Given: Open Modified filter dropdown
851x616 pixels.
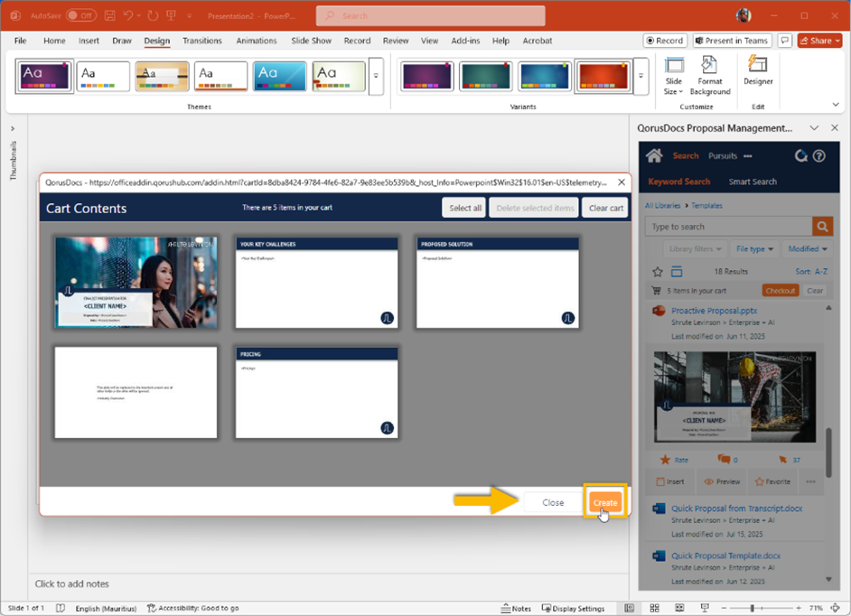Looking at the screenshot, I should pos(808,249).
